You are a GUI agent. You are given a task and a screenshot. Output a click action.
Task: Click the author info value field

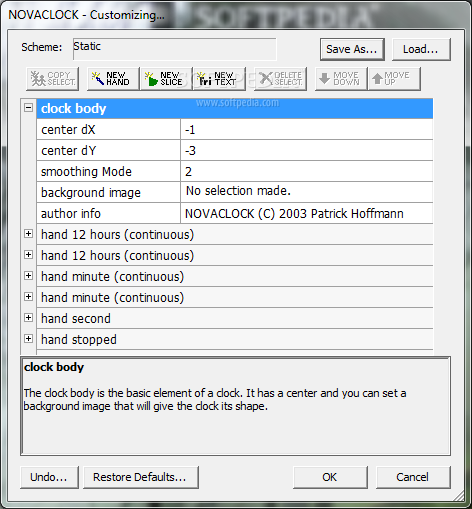pyautogui.click(x=307, y=213)
